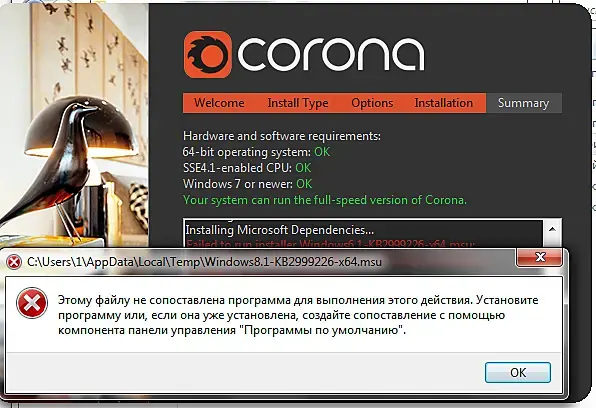Image resolution: width=596 pixels, height=408 pixels.
Task: Click the white Corona wordmark text
Action: pyautogui.click(x=331, y=54)
